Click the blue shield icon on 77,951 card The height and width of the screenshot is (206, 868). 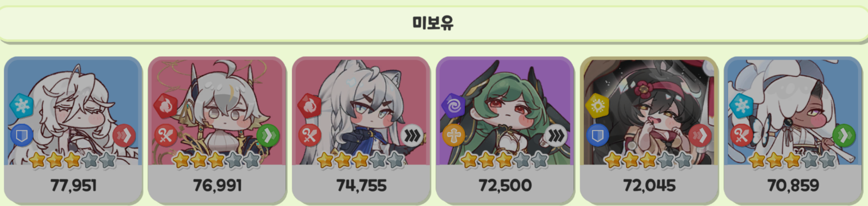(x=21, y=135)
